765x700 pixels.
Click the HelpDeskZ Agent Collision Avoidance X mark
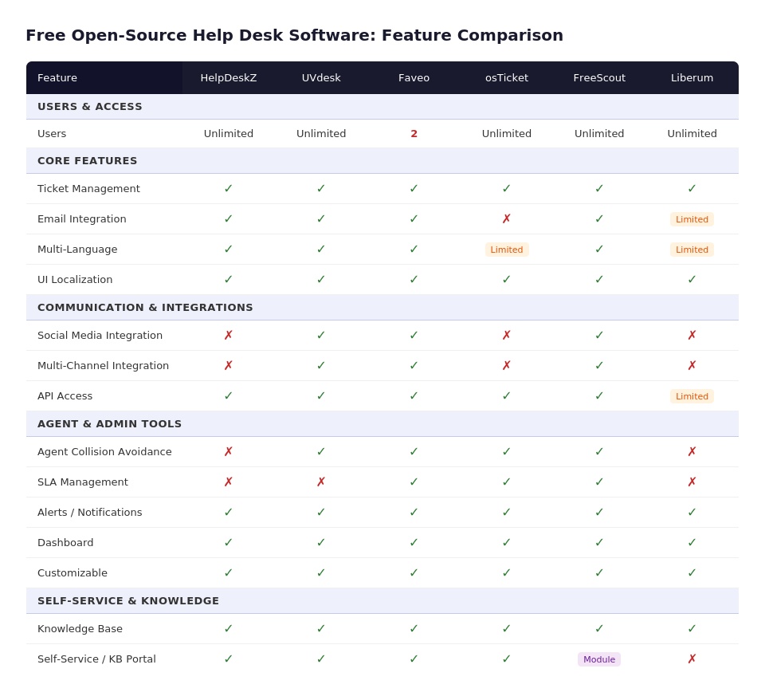pyautogui.click(x=229, y=451)
